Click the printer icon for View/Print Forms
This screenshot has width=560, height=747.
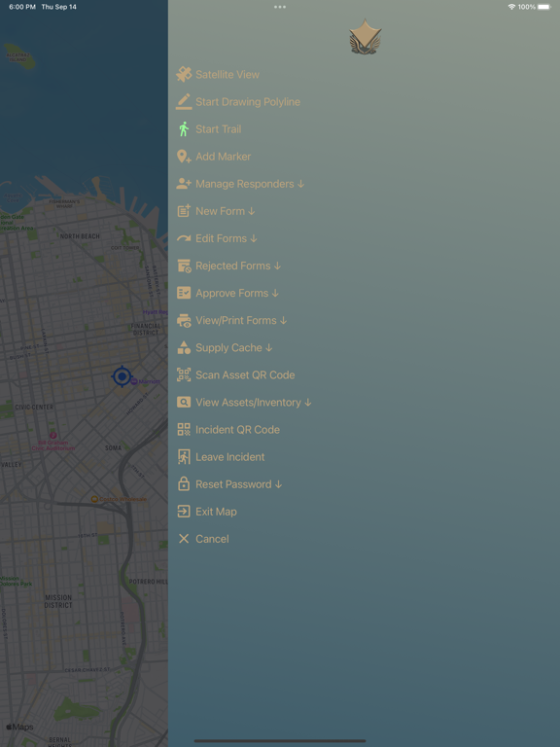click(184, 321)
